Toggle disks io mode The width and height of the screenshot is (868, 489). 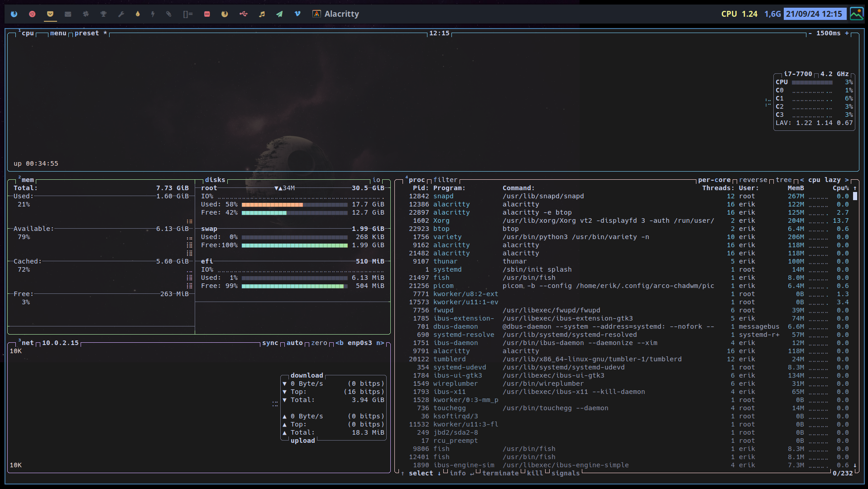tap(376, 180)
